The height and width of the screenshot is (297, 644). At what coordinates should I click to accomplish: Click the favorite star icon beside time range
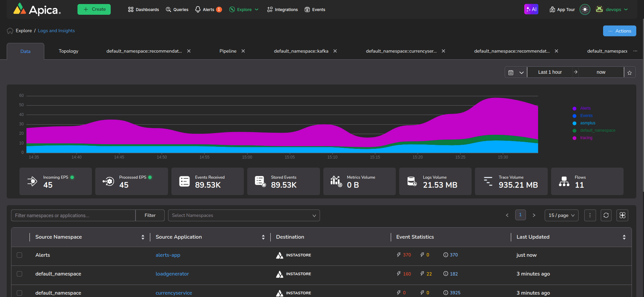coord(630,72)
